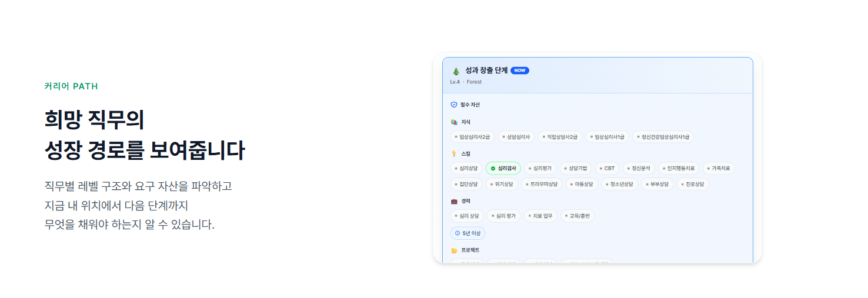Toggle the CBT skill chip
Viewport: 868px width, 298px height.
[x=607, y=168]
